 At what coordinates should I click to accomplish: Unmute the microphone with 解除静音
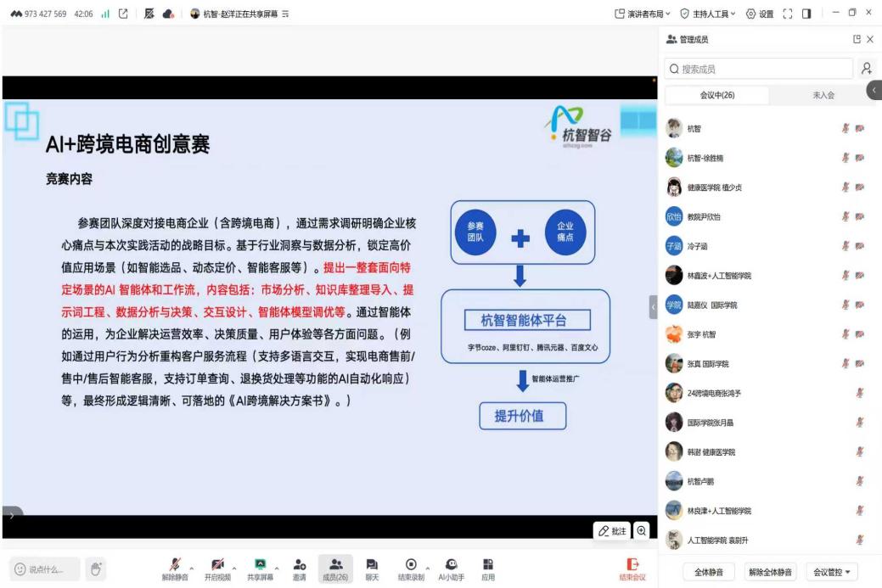pyautogui.click(x=174, y=565)
